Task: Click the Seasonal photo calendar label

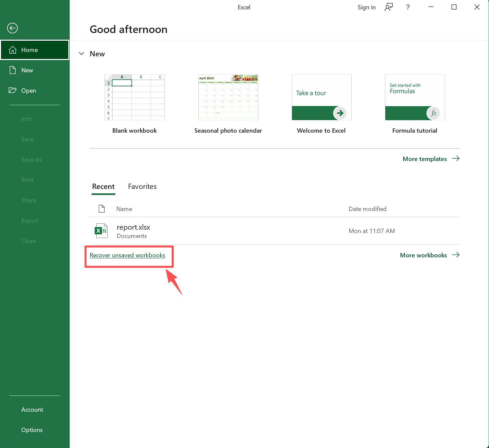Action: pyautogui.click(x=228, y=131)
